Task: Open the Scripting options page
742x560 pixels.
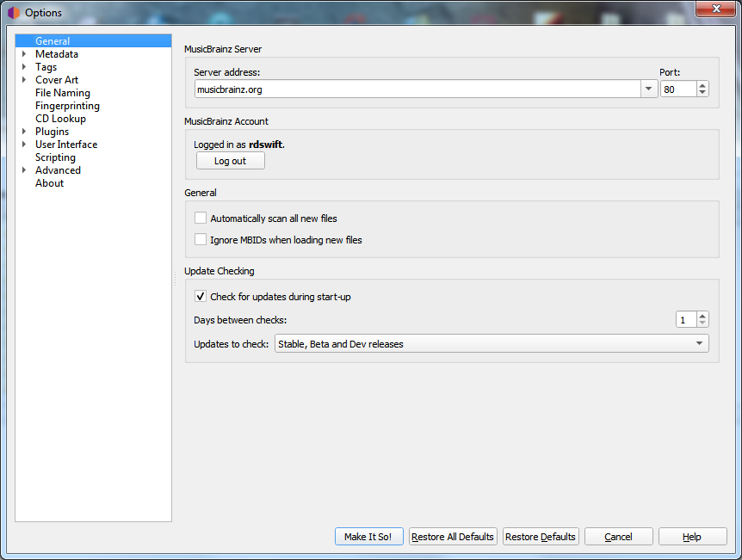Action: coord(55,157)
